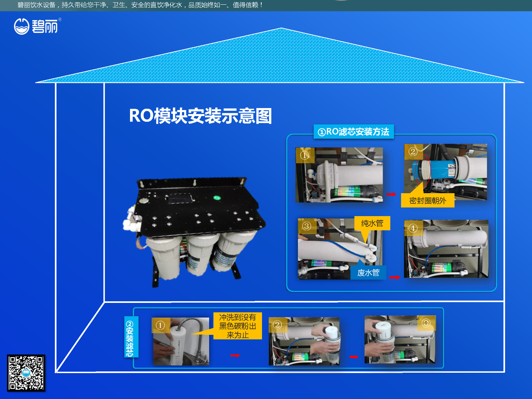This screenshot has width=532, height=399.
Task: Expand the ①RO滤芯安装方法 section header
Action: coord(354,132)
